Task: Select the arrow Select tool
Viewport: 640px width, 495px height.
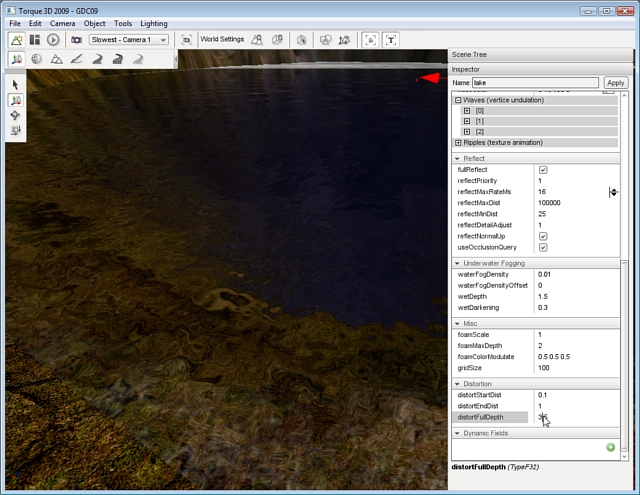Action: click(16, 85)
